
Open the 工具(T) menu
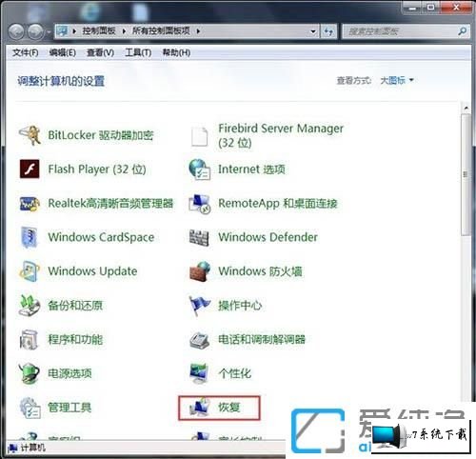pyautogui.click(x=138, y=52)
